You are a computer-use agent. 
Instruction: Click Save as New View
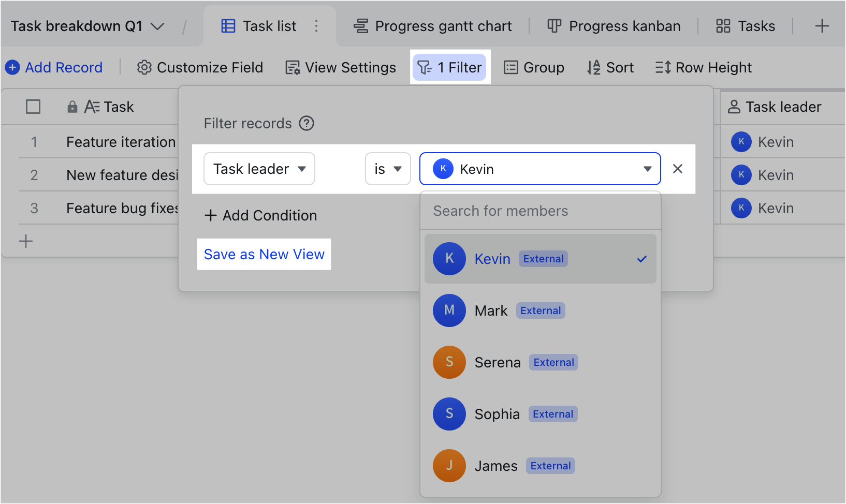click(264, 254)
